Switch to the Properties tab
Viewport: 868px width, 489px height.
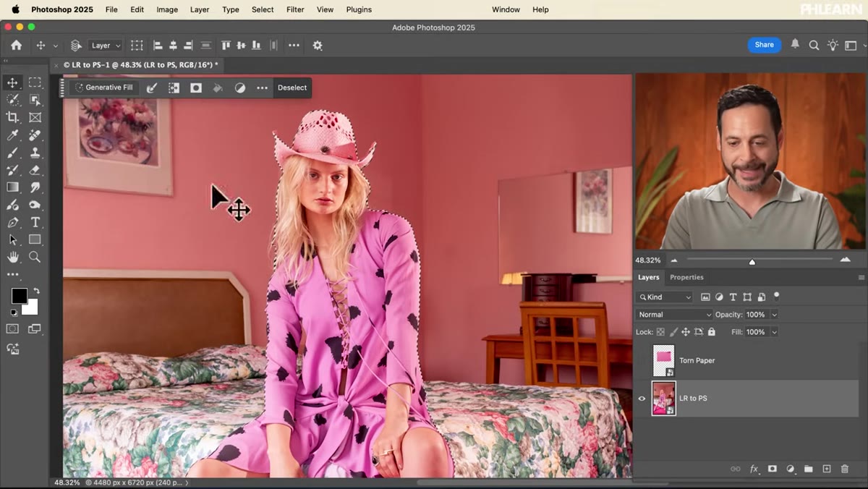pyautogui.click(x=686, y=277)
